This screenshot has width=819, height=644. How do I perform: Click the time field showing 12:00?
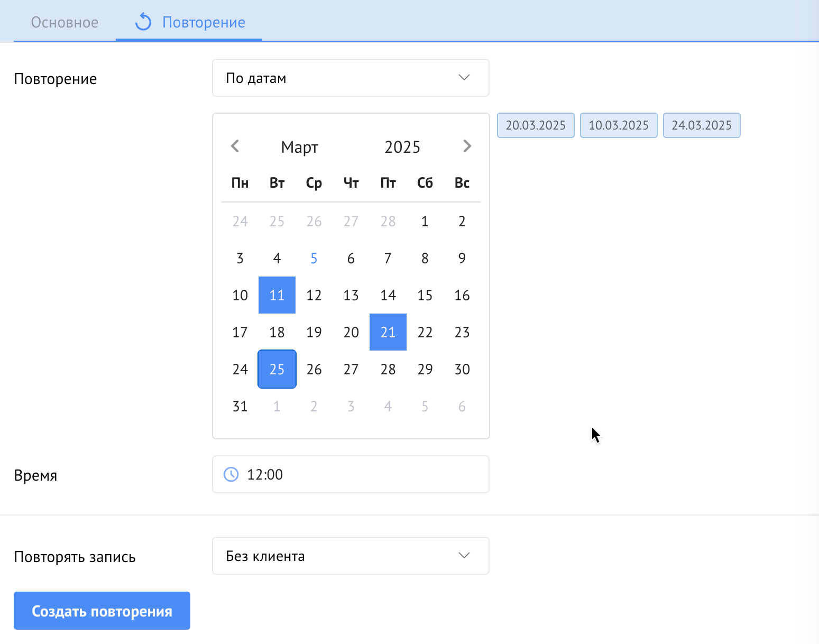[351, 474]
